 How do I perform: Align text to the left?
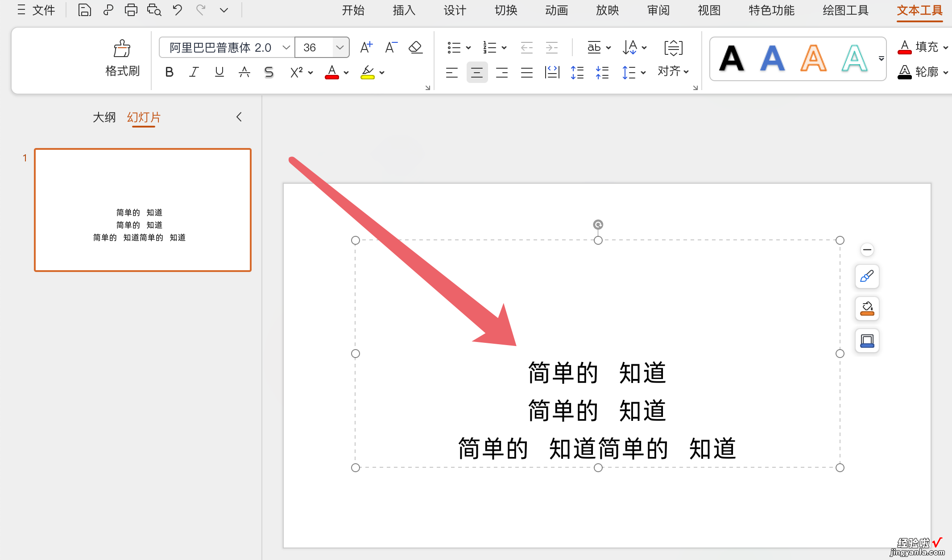[452, 72]
